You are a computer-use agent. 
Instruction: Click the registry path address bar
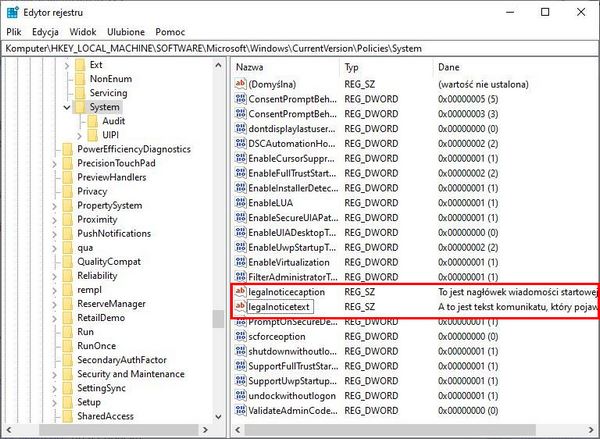pyautogui.click(x=300, y=48)
